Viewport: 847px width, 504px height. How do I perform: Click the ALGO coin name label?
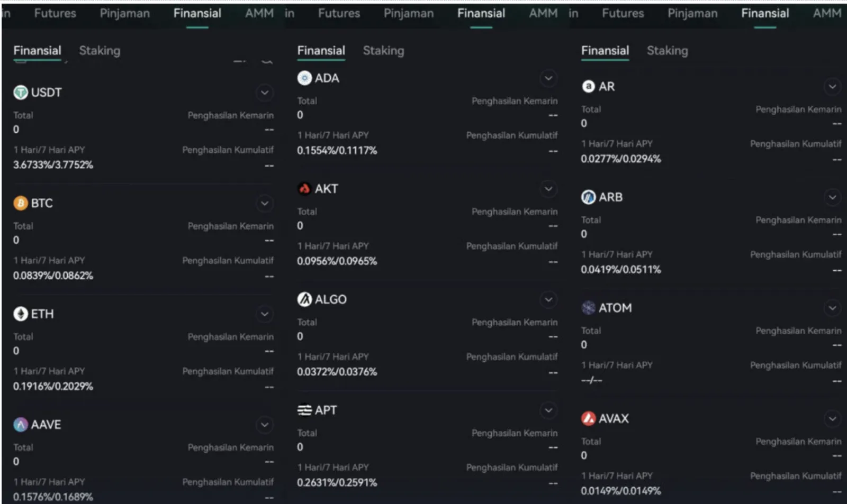click(331, 299)
